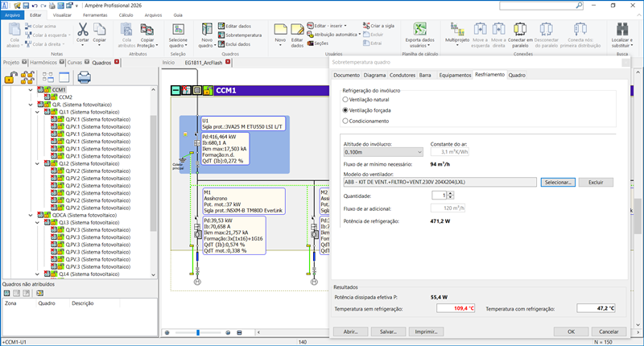Collapse the QDCA (Sistema fotovoltaico) tree node
The image size is (644, 346).
[x=31, y=214]
